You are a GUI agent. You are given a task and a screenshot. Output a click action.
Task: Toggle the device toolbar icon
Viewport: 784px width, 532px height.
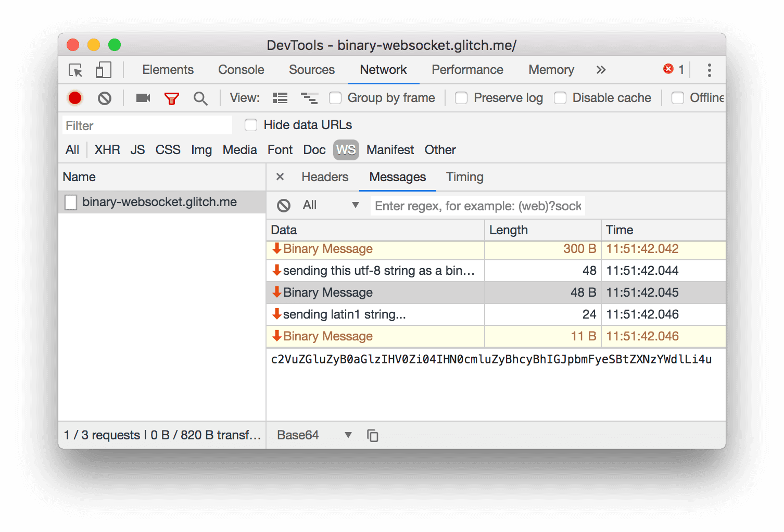pos(103,70)
